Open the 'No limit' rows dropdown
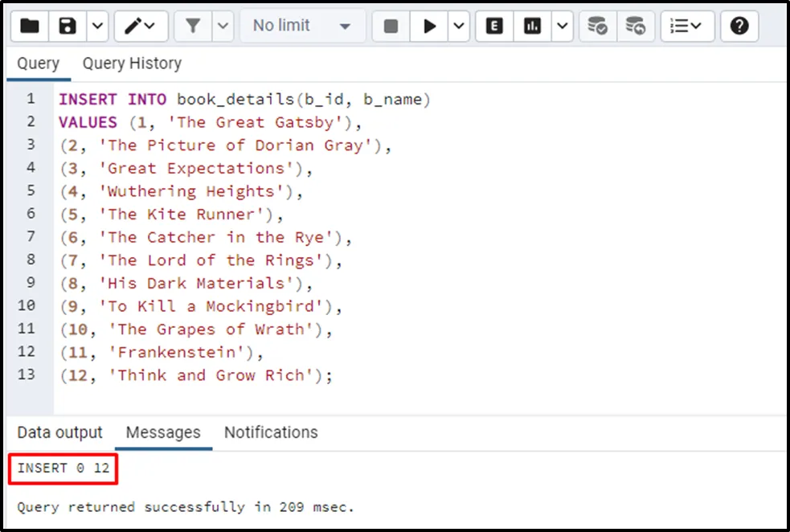This screenshot has width=790, height=532. pos(301,27)
